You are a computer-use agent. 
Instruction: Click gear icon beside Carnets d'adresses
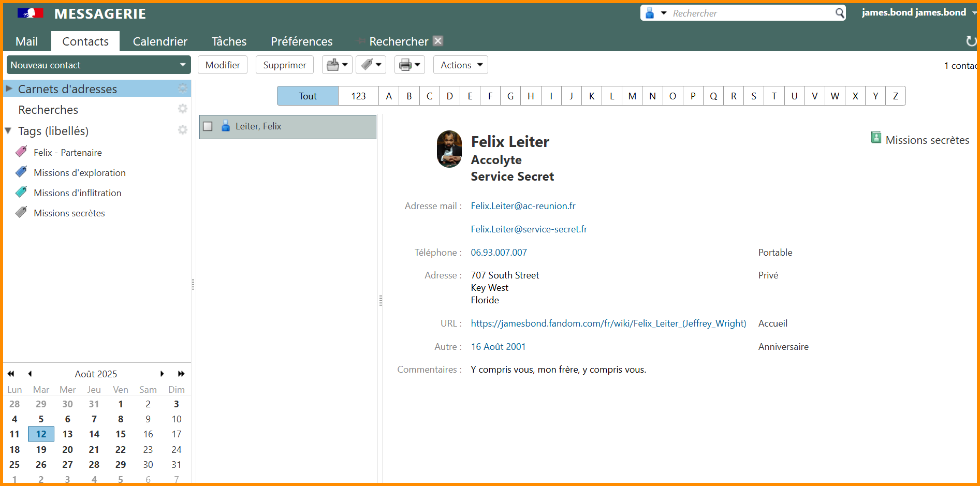click(x=182, y=89)
